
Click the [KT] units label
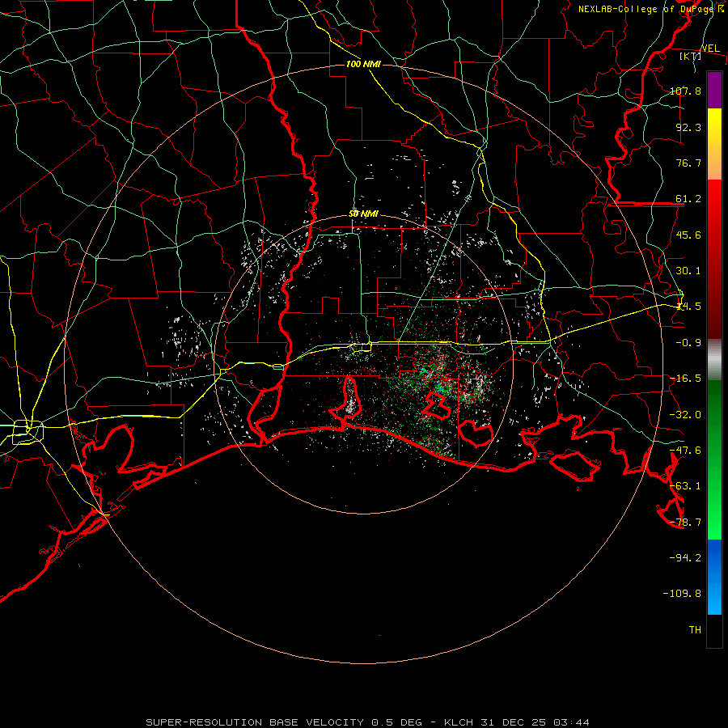(x=691, y=56)
